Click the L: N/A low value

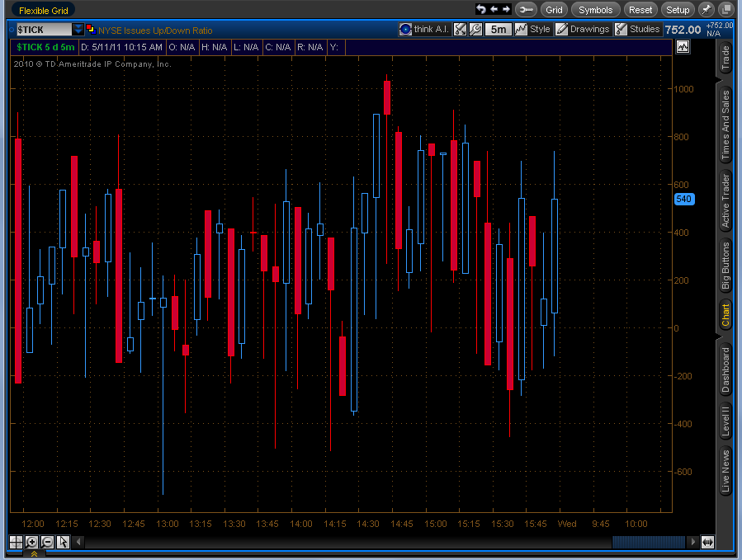click(246, 47)
